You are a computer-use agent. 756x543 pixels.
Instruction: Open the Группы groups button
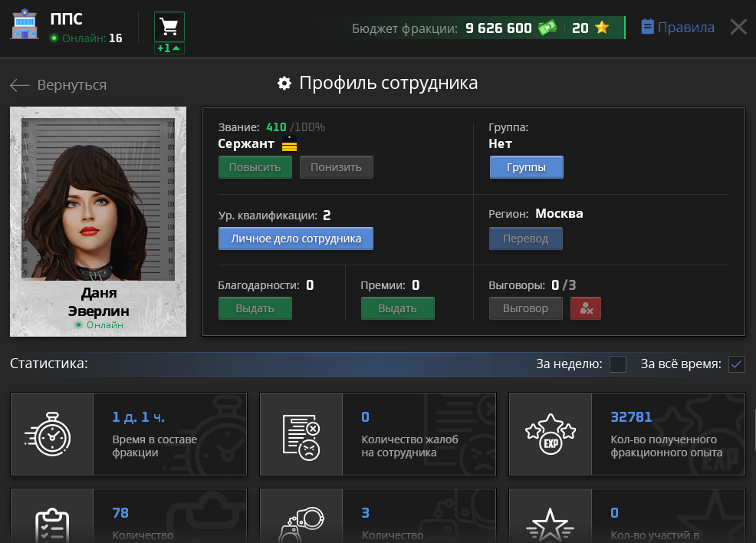(526, 167)
